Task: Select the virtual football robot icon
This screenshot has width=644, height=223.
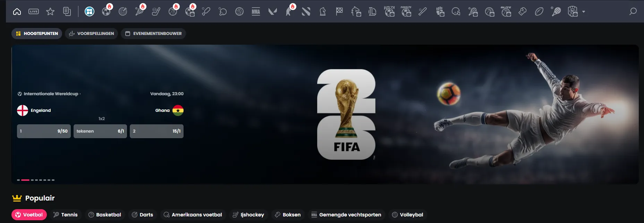Action: (x=190, y=11)
